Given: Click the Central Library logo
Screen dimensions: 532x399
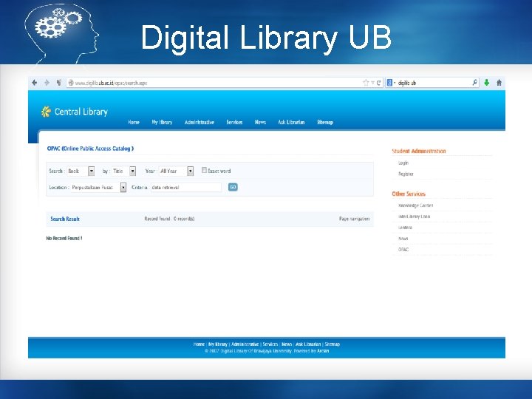Looking at the screenshot, I should click(75, 112).
